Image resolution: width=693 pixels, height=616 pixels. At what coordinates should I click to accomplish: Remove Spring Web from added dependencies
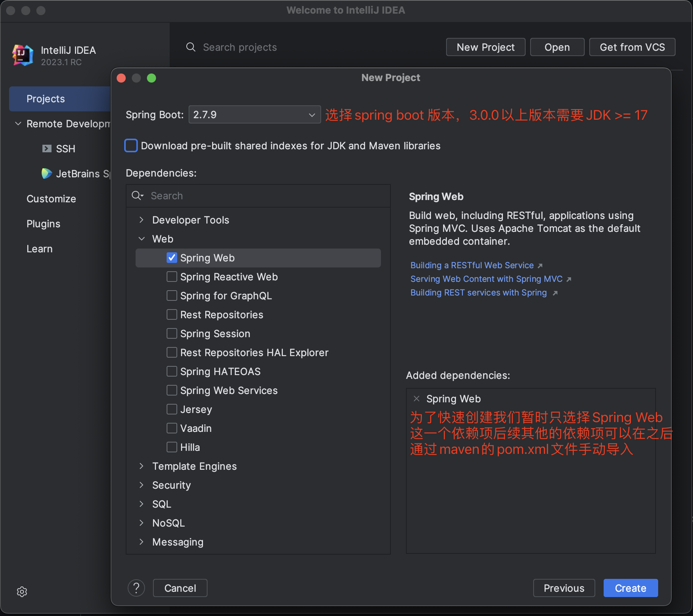(x=417, y=399)
